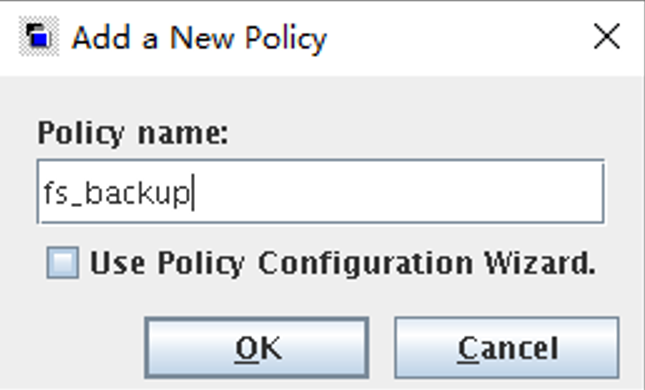This screenshot has width=645, height=390.
Task: Click inside the Policy name text field
Action: (321, 192)
